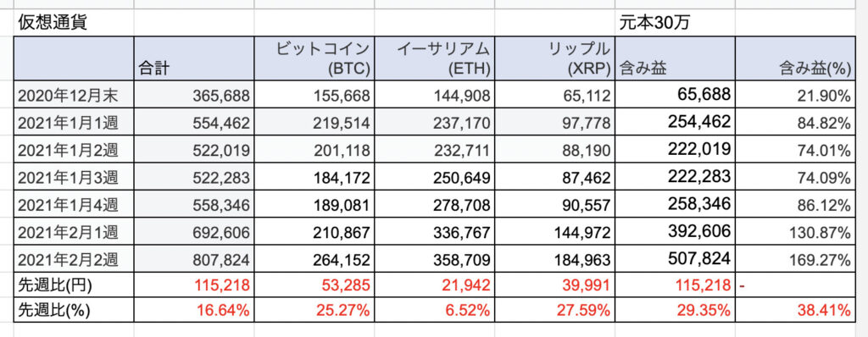The width and height of the screenshot is (868, 337).
Task: Click the 2021年2月2週 row label
Action: [x=73, y=259]
